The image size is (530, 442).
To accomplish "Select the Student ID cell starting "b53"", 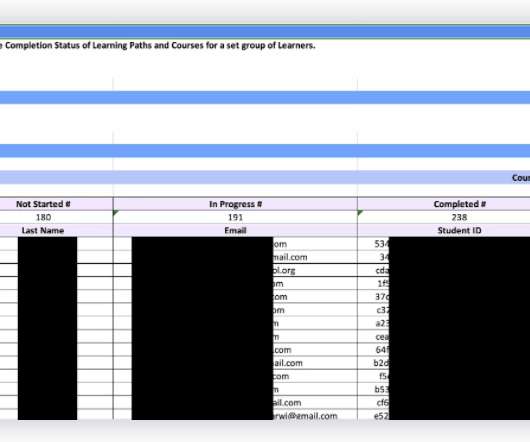I will (x=444, y=389).
